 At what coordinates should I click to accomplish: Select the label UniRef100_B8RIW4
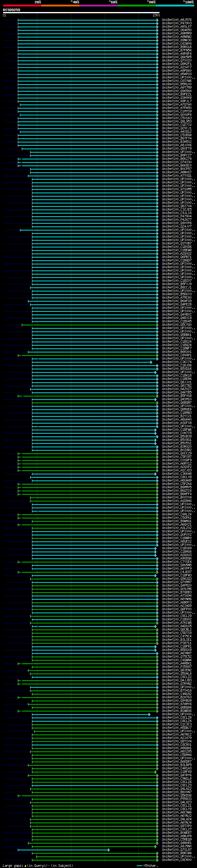tap(177, 853)
